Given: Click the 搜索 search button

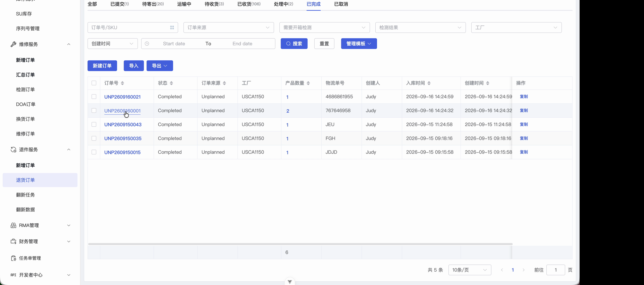Looking at the screenshot, I should 294,44.
